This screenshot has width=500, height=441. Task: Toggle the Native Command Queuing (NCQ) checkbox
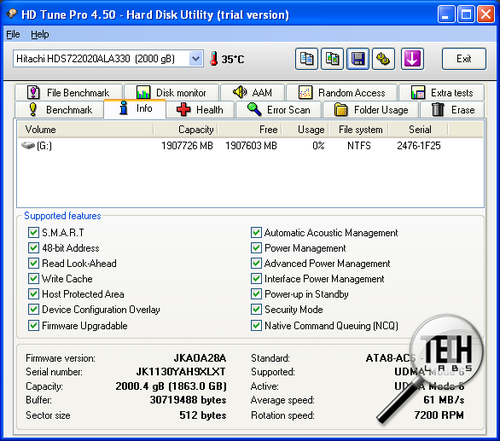[x=256, y=325]
